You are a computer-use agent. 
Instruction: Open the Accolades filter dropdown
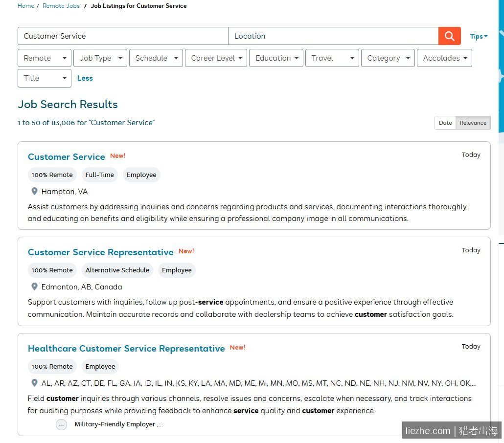pyautogui.click(x=444, y=58)
